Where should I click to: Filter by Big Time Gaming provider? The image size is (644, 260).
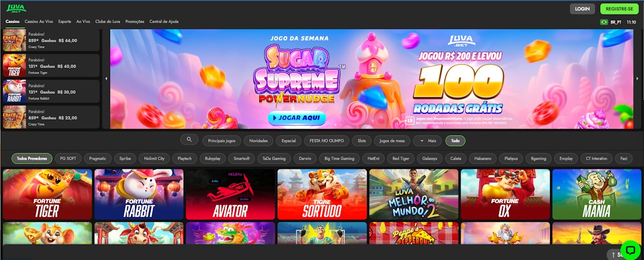[x=340, y=159]
